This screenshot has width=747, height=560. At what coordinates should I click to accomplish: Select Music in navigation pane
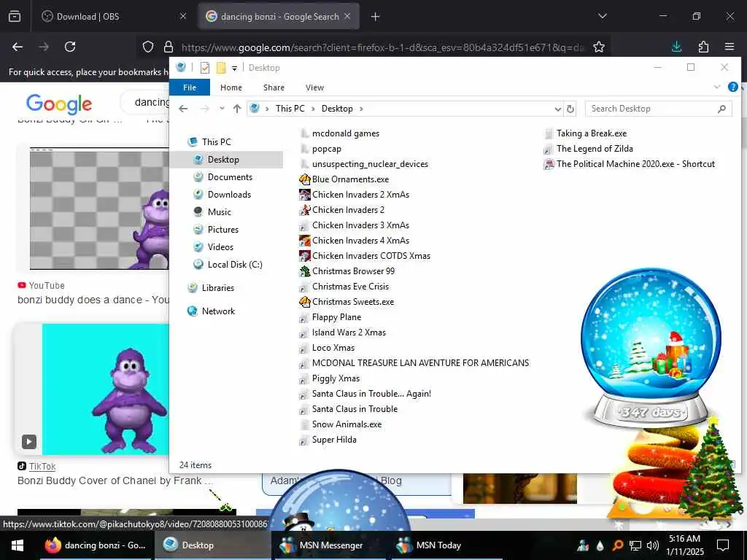219,212
